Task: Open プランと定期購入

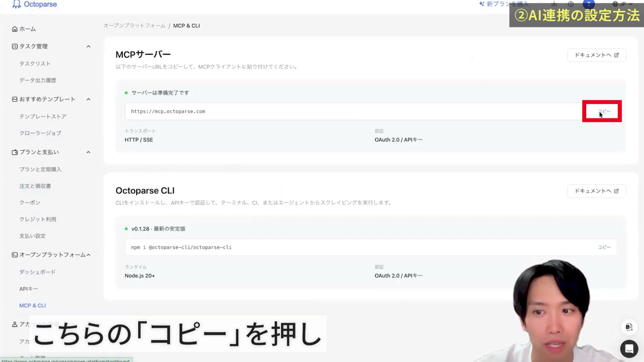Action: click(x=40, y=170)
